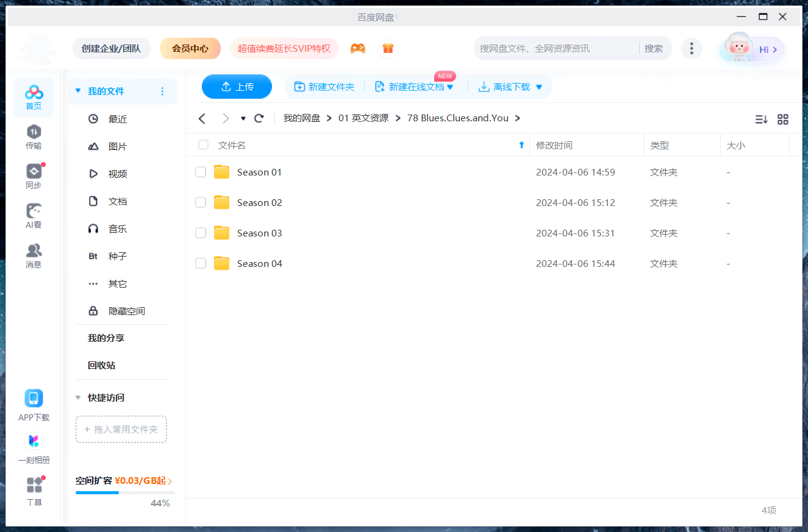Viewport: 808px width, 532px height.
Task: Click the 会员中心 button
Action: pos(190,49)
